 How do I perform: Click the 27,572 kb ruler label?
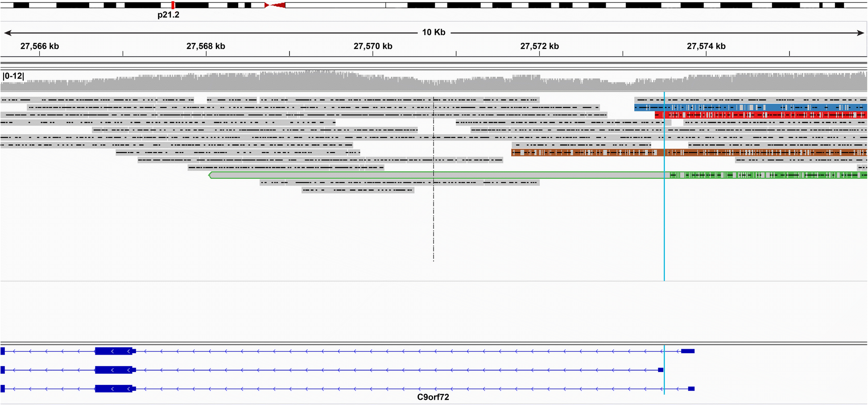(539, 46)
